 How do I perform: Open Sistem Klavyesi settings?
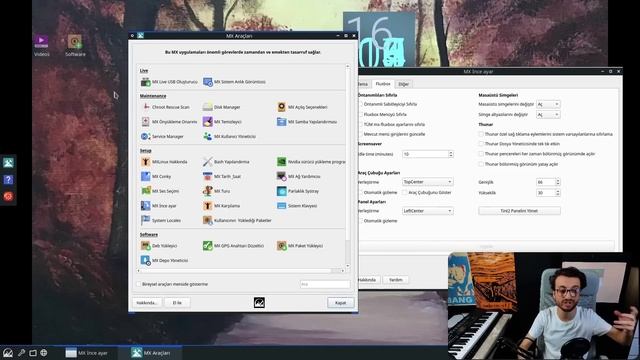(x=297, y=206)
